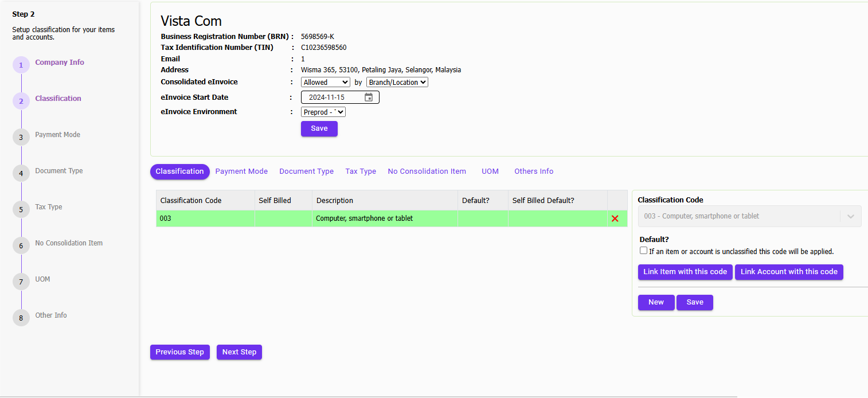Select step 8 Other Info circle
The image size is (868, 398).
21,318
